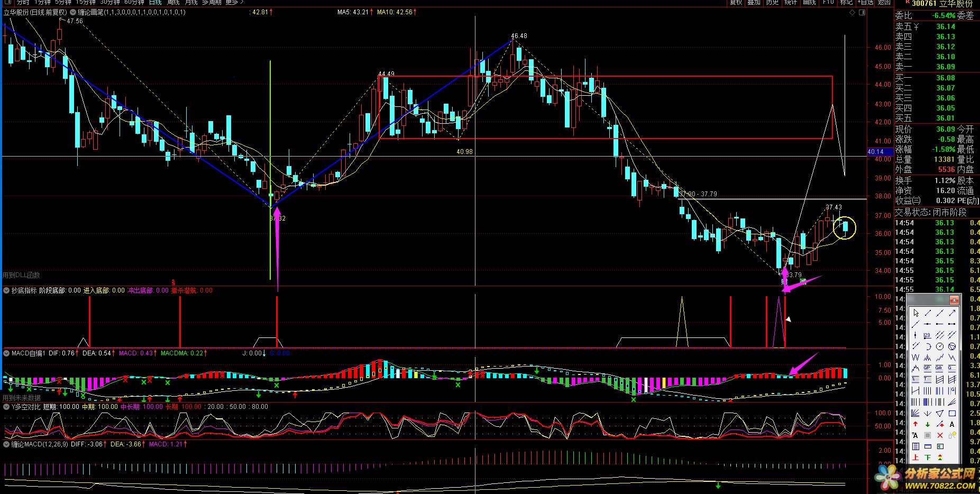The width and height of the screenshot is (980, 494).
Task: Click the 返回 button at top right
Action: tap(884, 2)
